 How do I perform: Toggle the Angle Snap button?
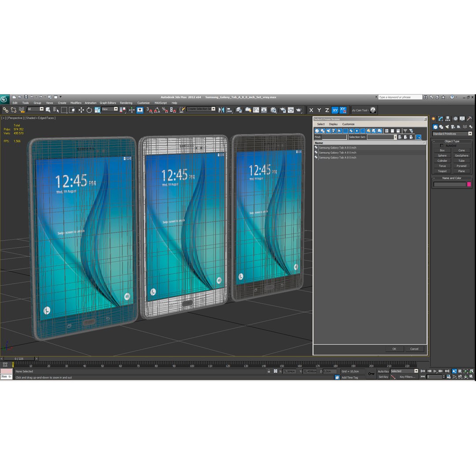pyautogui.click(x=157, y=110)
